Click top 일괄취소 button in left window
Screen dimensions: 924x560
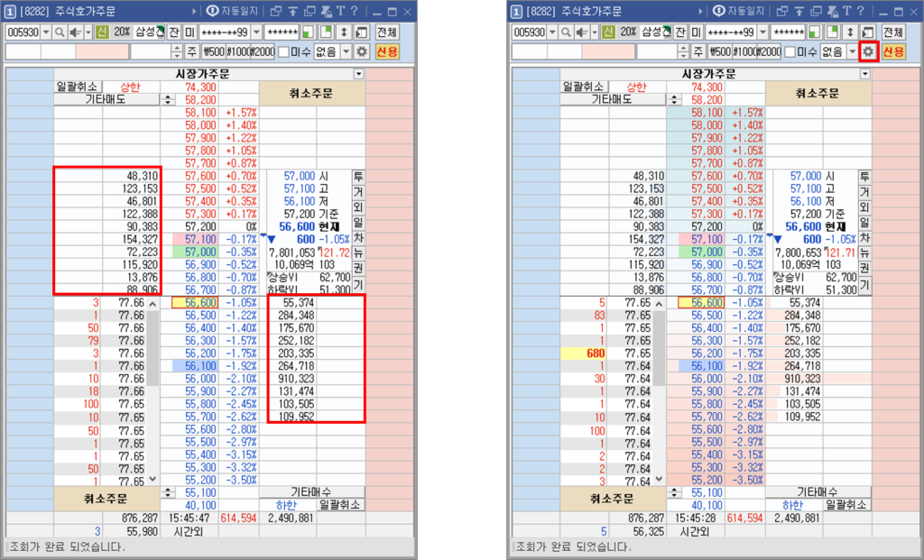78,87
